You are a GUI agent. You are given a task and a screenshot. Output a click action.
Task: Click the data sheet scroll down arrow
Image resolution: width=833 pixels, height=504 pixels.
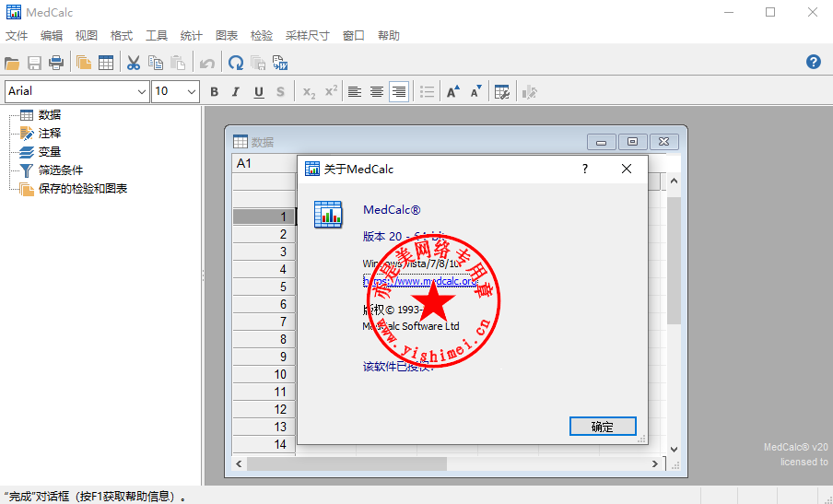point(675,450)
